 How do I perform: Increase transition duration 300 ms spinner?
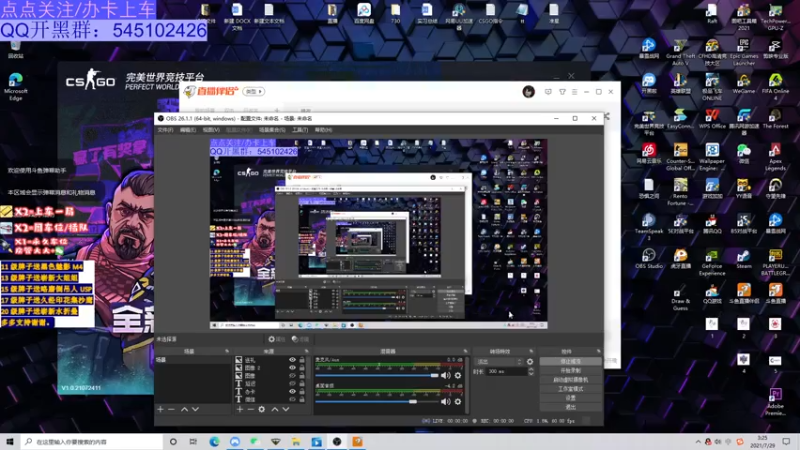pos(531,369)
